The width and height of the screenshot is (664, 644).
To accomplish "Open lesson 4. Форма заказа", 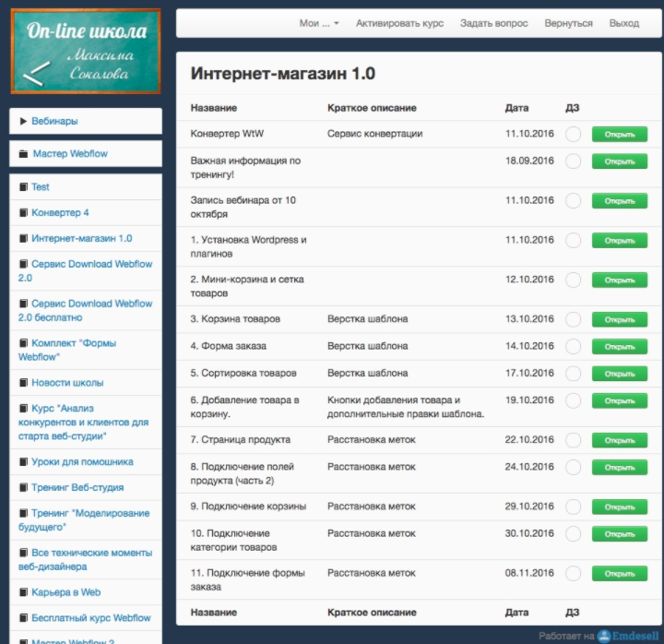I will [620, 347].
